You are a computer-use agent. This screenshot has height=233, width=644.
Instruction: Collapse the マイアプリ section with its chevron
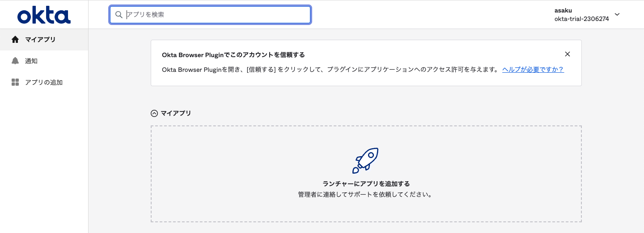click(x=154, y=113)
